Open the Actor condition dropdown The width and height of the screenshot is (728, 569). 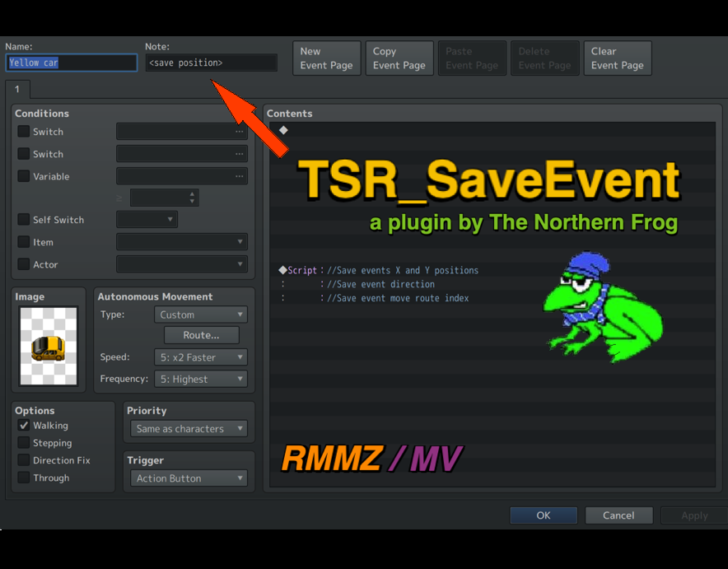coord(182,264)
